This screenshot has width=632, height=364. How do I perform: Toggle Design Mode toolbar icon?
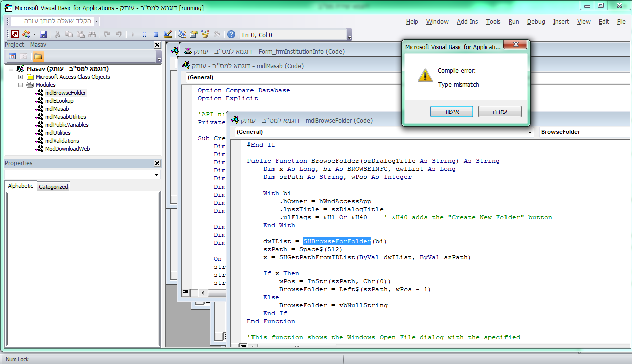coord(168,34)
